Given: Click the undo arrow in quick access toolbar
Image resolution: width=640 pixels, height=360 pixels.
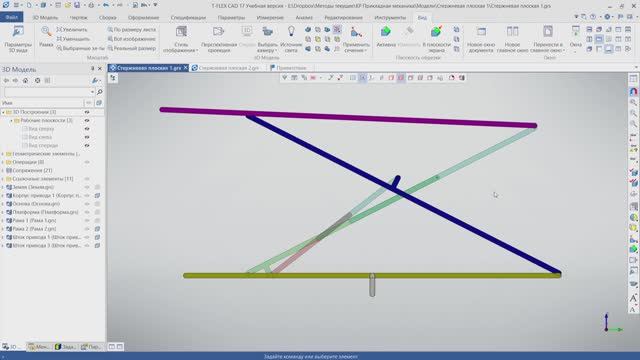Looking at the screenshot, I should tap(106, 5).
